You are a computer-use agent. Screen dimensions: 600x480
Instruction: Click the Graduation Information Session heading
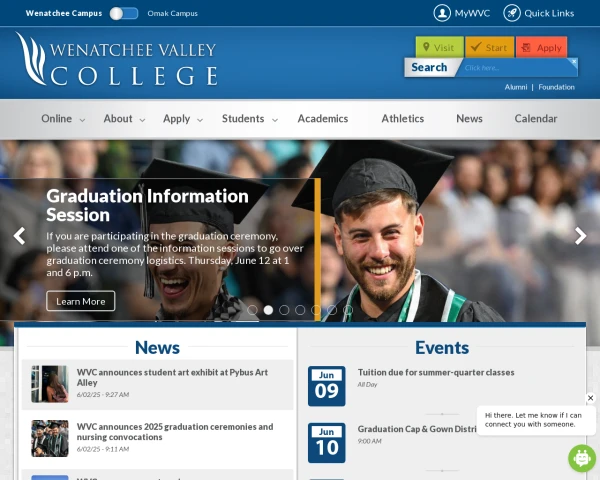pos(147,205)
